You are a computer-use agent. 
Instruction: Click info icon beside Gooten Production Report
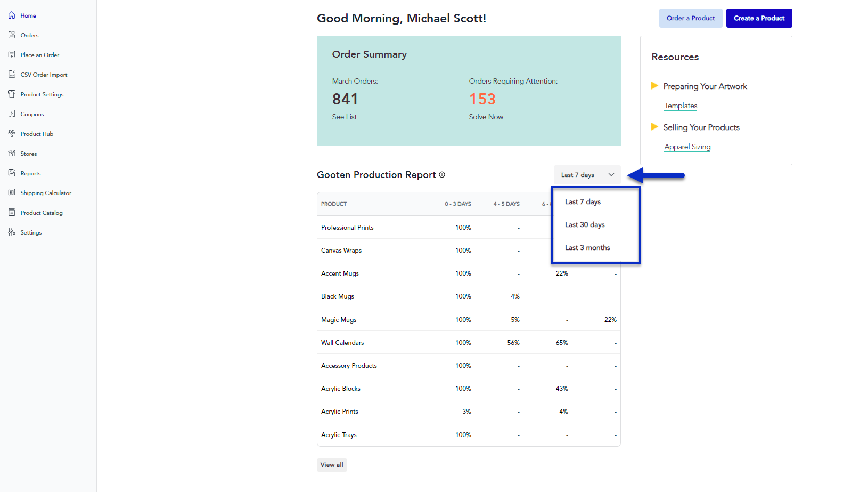point(442,175)
